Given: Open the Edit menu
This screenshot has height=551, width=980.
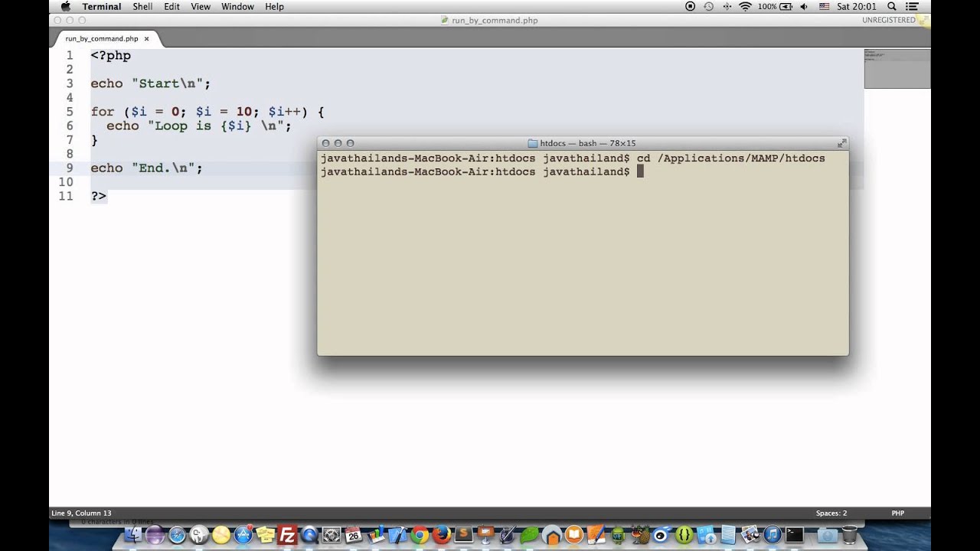Looking at the screenshot, I should 171,6.
